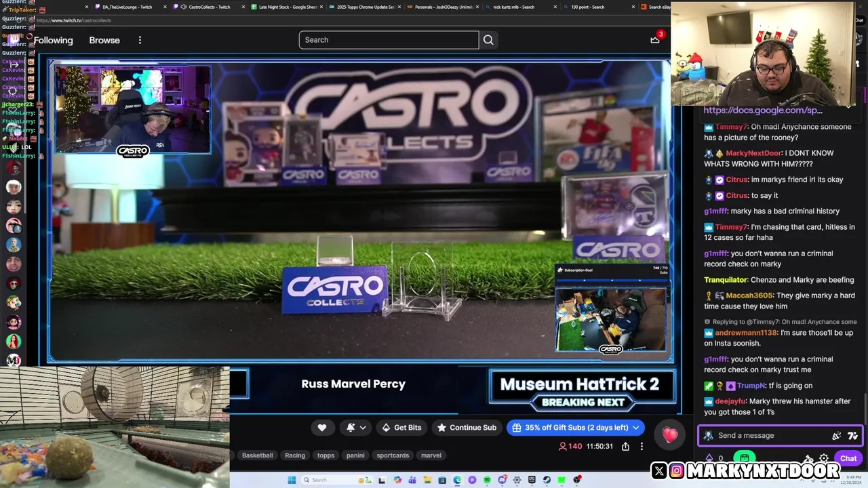Click the 7TV icon in chat input
This screenshot has height=488, width=868.
tap(852, 436)
